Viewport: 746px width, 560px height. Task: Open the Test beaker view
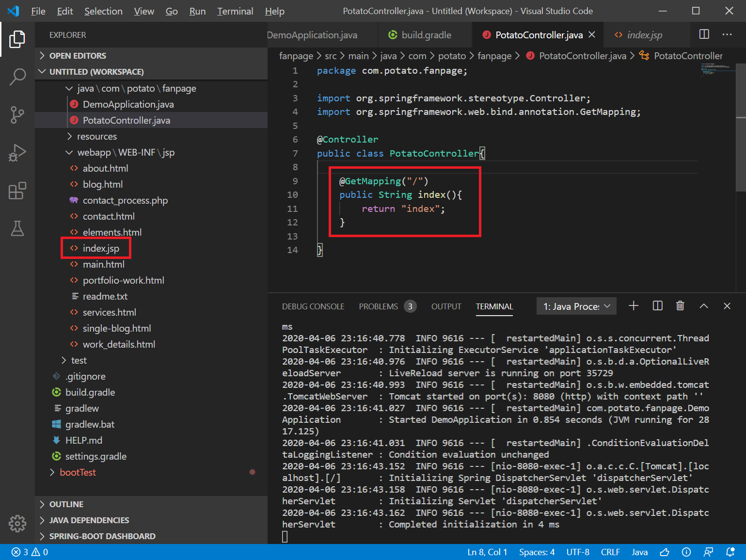(x=17, y=228)
